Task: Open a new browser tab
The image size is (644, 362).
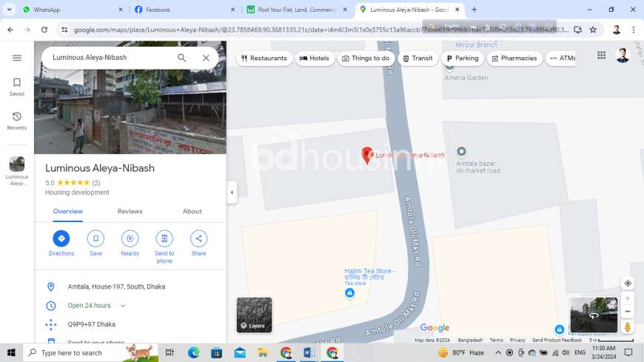Action: click(474, 10)
